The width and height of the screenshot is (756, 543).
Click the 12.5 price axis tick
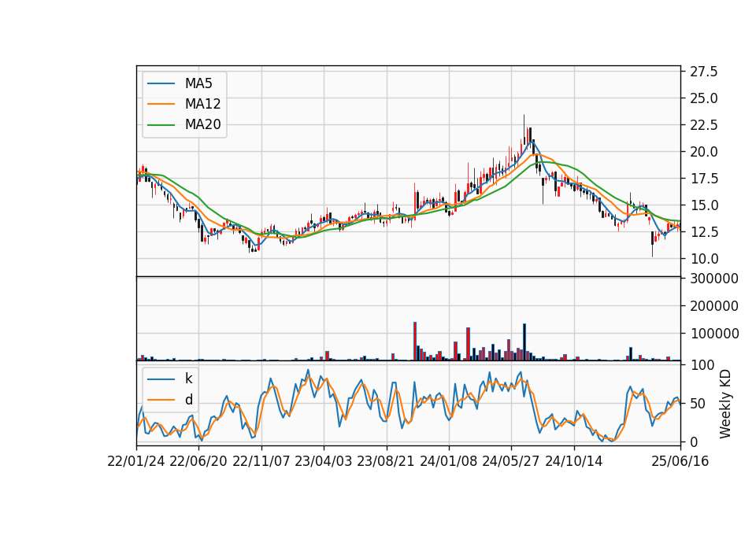704,232
